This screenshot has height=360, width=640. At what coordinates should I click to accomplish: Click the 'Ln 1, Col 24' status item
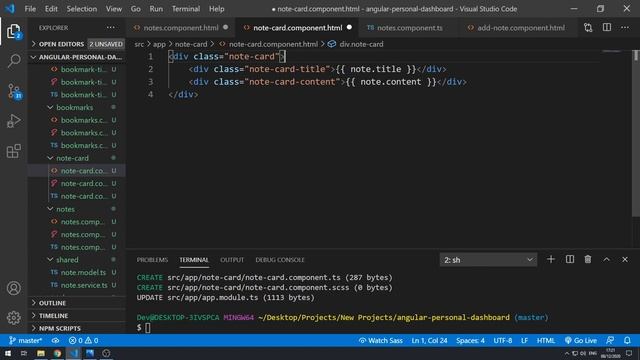[429, 340]
